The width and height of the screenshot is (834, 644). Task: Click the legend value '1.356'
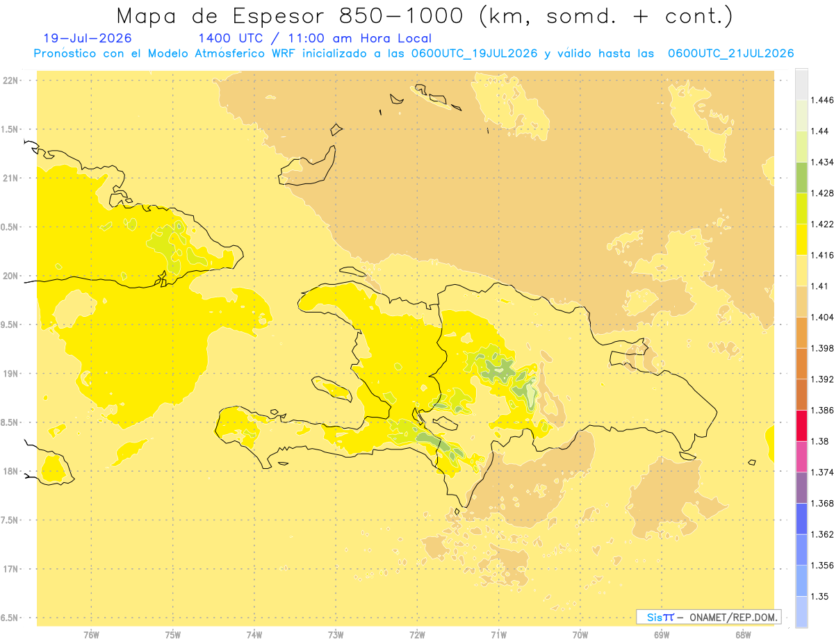click(822, 565)
